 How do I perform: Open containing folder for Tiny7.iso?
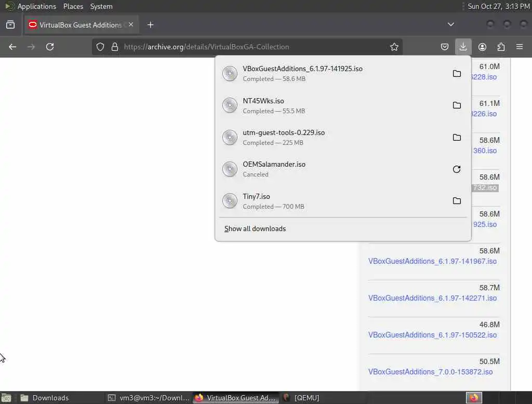[x=457, y=201]
